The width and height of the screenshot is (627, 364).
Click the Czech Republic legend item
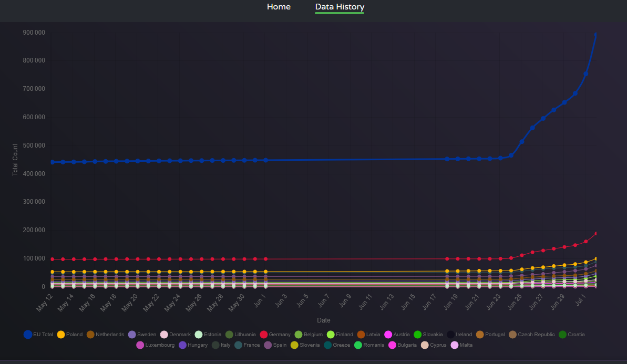tap(531, 335)
